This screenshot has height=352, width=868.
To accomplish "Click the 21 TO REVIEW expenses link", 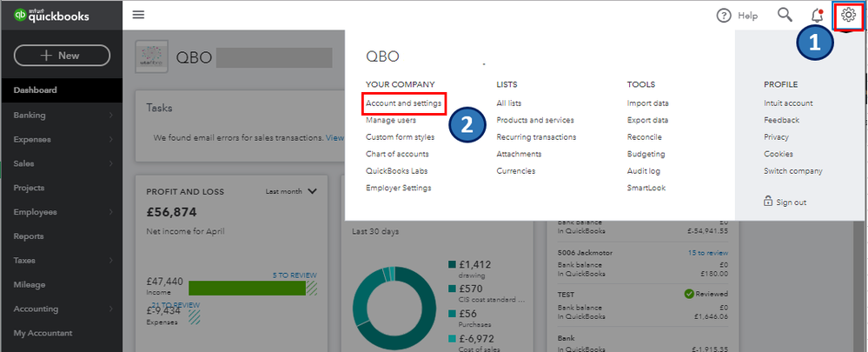I will pyautogui.click(x=175, y=305).
